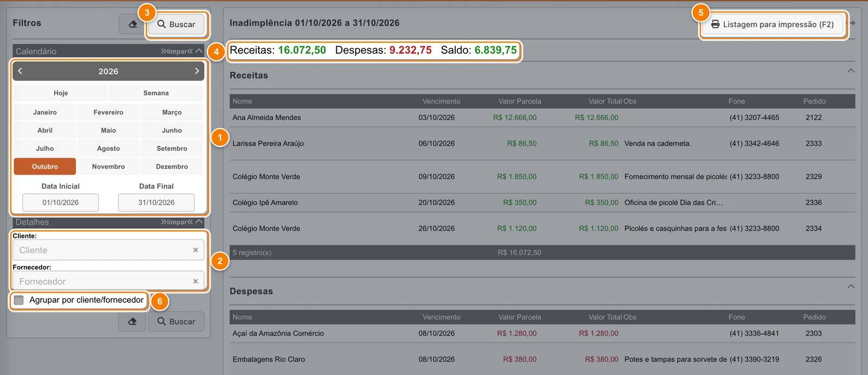Collapse the Detalhes filter section

tap(199, 222)
